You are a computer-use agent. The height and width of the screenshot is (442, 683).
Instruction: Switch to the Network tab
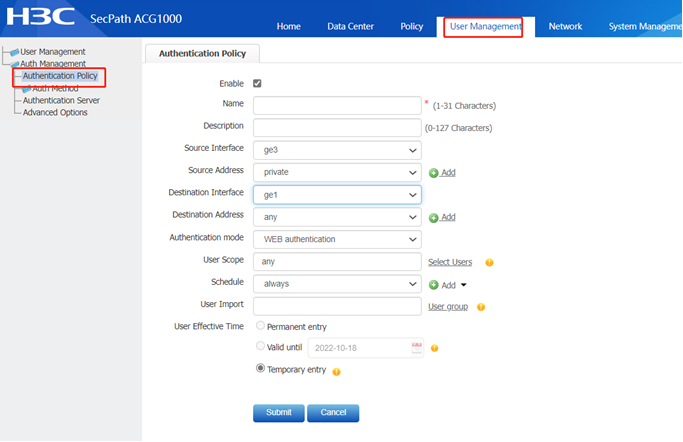[565, 27]
